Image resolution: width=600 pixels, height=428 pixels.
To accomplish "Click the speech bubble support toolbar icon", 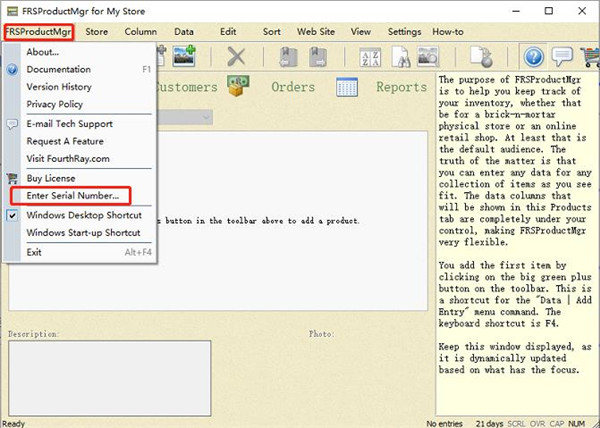I will [x=563, y=57].
